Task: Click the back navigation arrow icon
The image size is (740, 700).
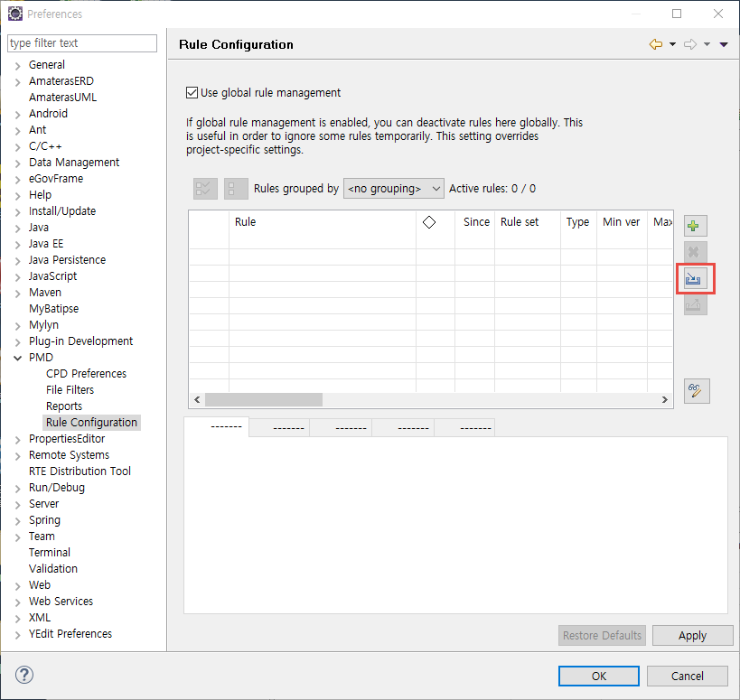Action: click(x=656, y=44)
